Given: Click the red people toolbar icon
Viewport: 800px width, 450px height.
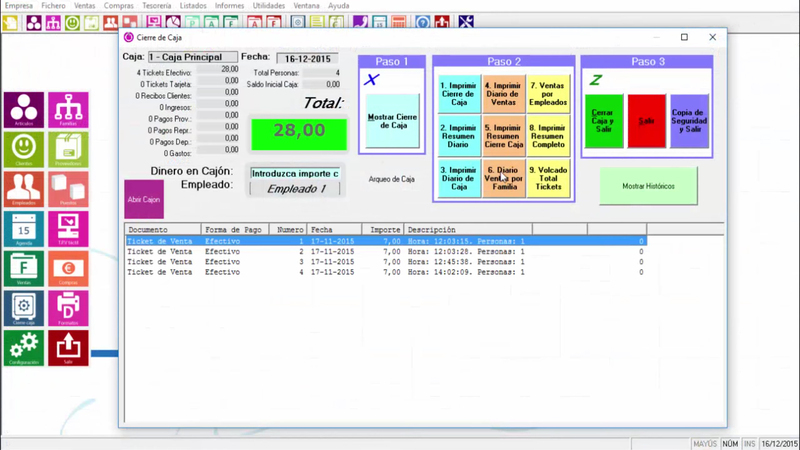Looking at the screenshot, I should pos(111,22).
